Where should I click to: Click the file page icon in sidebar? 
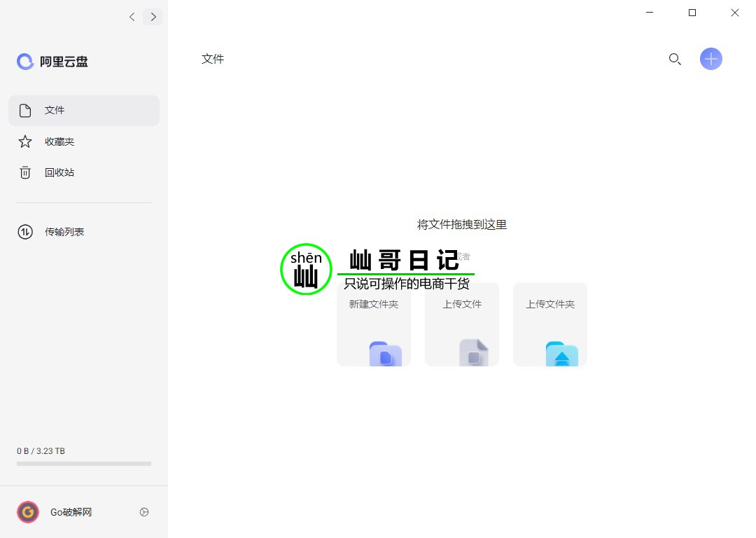tap(25, 111)
